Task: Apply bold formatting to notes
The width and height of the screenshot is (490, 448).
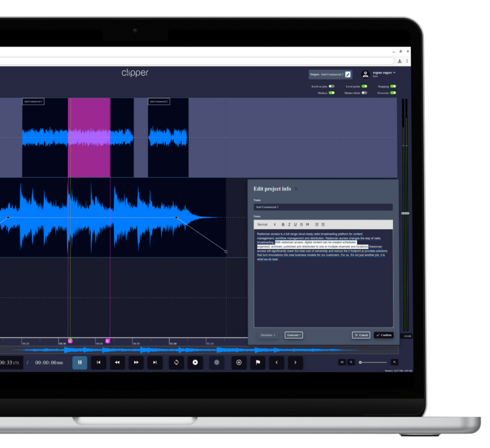Action: click(283, 224)
